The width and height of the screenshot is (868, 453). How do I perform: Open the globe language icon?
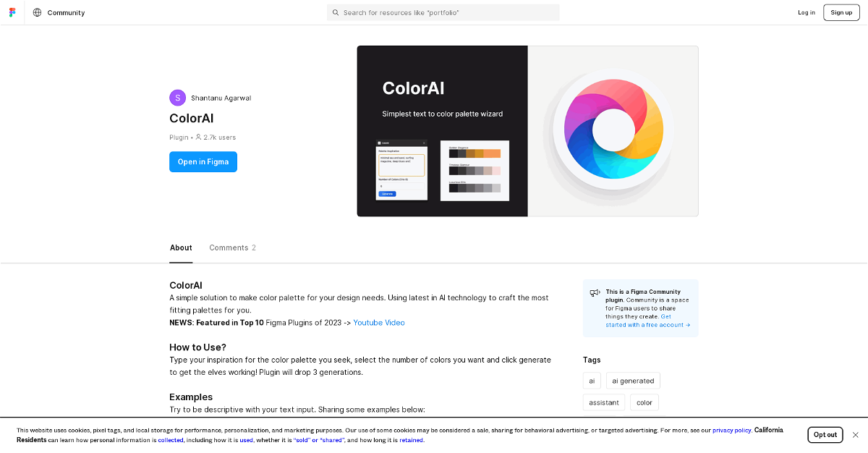pos(37,12)
